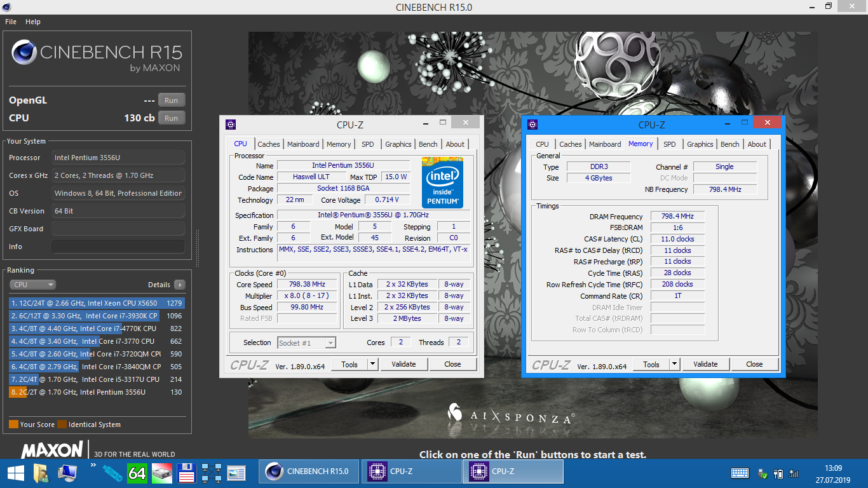Open the battery power tray icon
868x488 pixels.
pyautogui.click(x=778, y=473)
